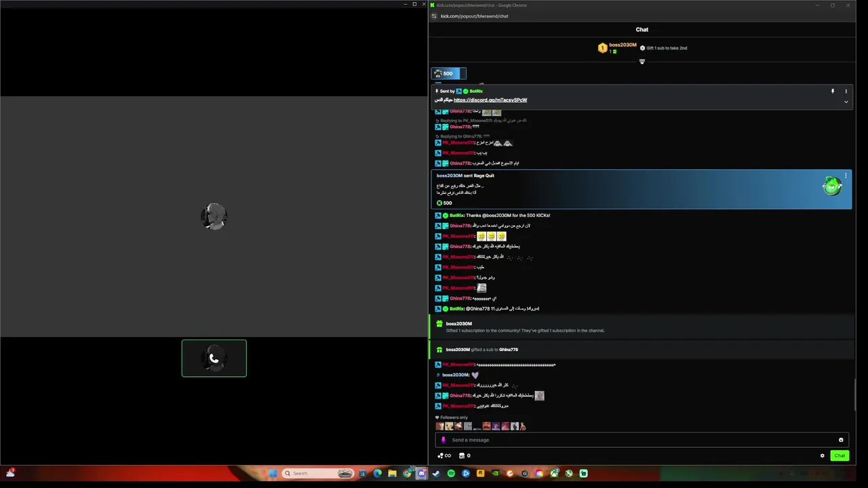Click boss2030M heart message username

coord(455,375)
